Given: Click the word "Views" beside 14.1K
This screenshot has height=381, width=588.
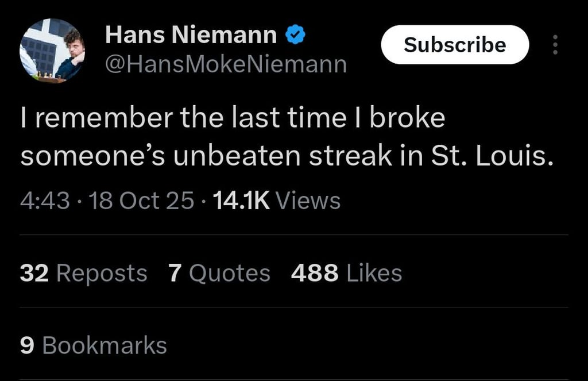Looking at the screenshot, I should 308,201.
